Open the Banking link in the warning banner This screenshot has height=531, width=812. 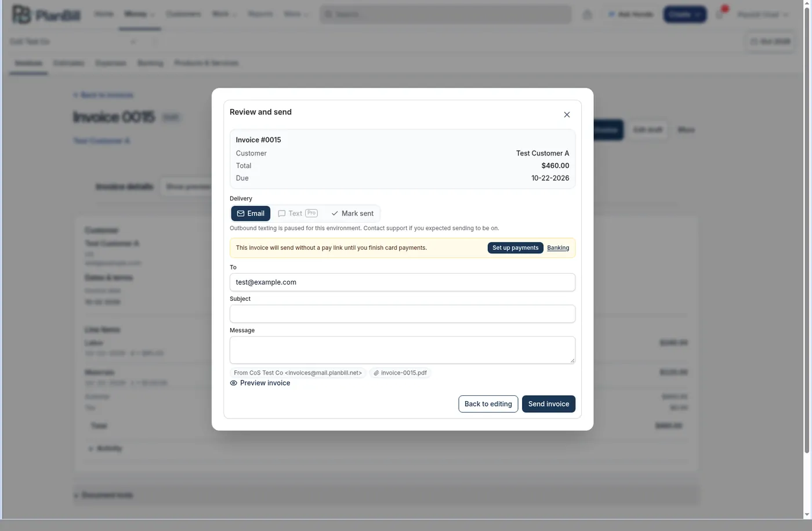click(x=558, y=248)
